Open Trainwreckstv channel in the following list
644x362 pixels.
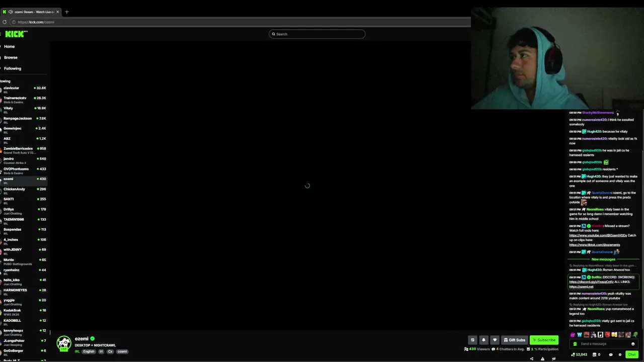pos(24,100)
